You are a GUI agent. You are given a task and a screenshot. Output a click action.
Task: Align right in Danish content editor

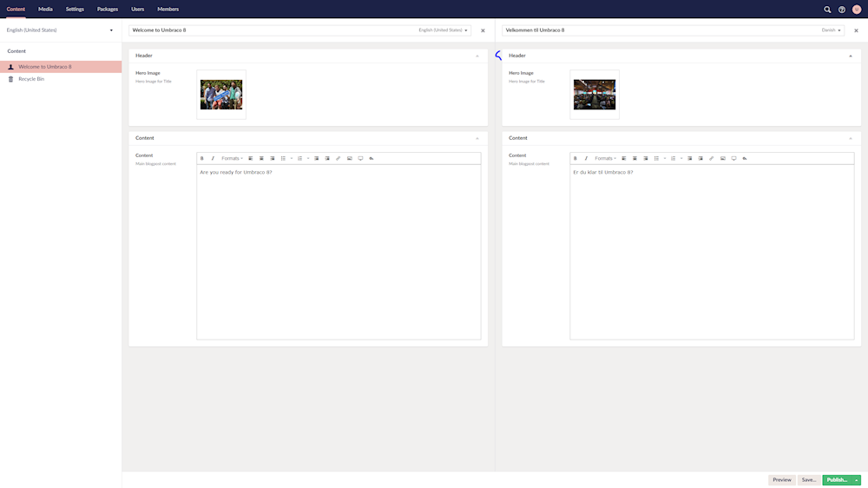pos(646,158)
